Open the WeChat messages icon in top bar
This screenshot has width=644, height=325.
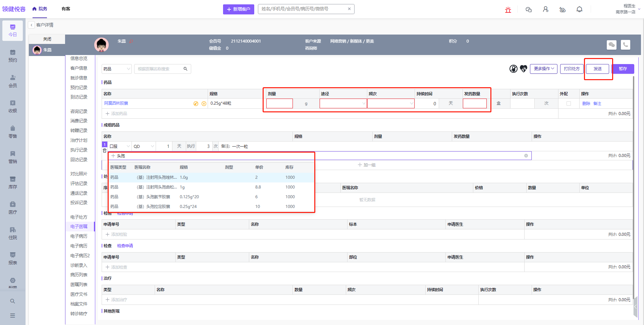[x=529, y=10]
